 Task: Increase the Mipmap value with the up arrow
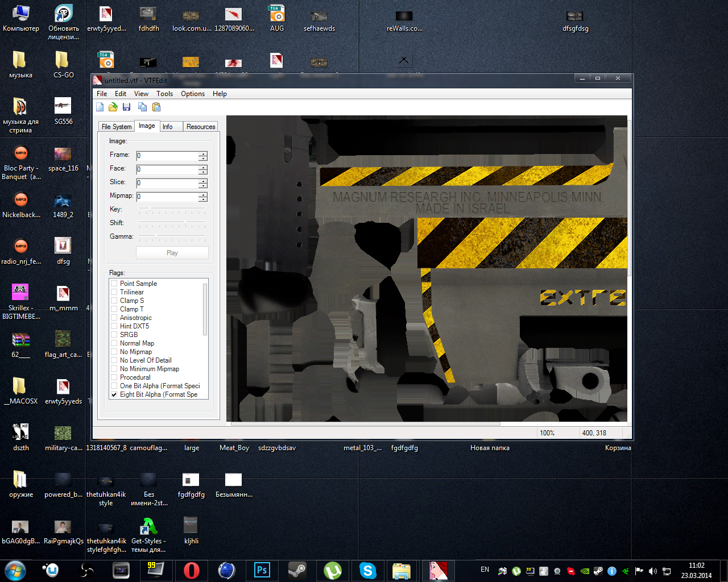[203, 194]
